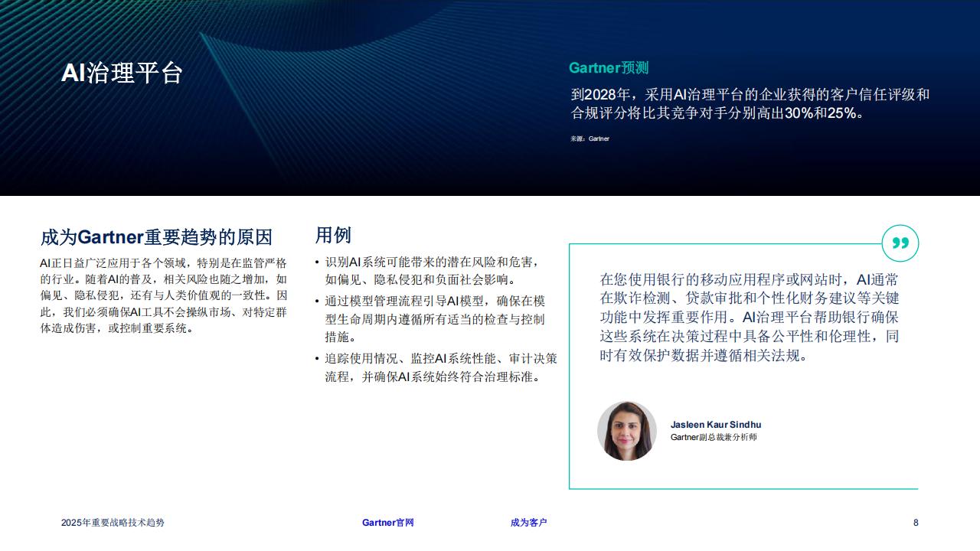Open the 成为客户 footer link

(x=529, y=523)
